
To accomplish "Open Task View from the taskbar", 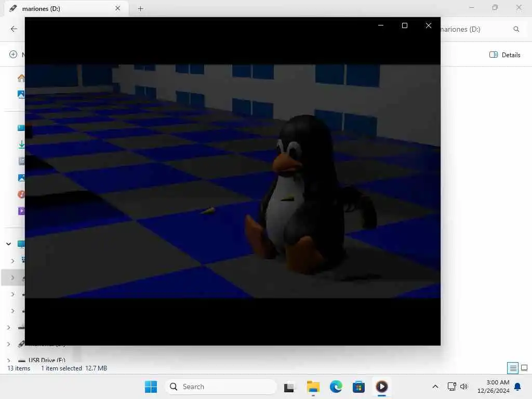I will [289, 387].
